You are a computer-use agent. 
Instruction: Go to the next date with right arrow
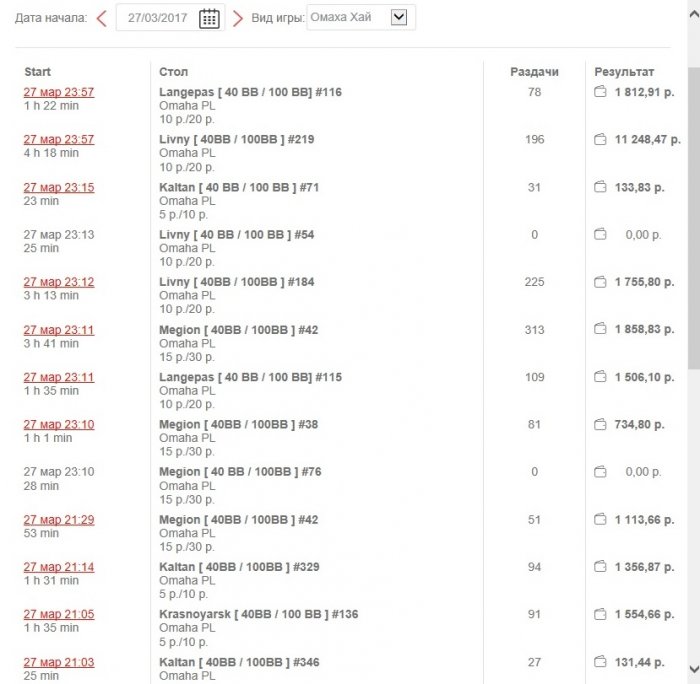click(x=238, y=18)
